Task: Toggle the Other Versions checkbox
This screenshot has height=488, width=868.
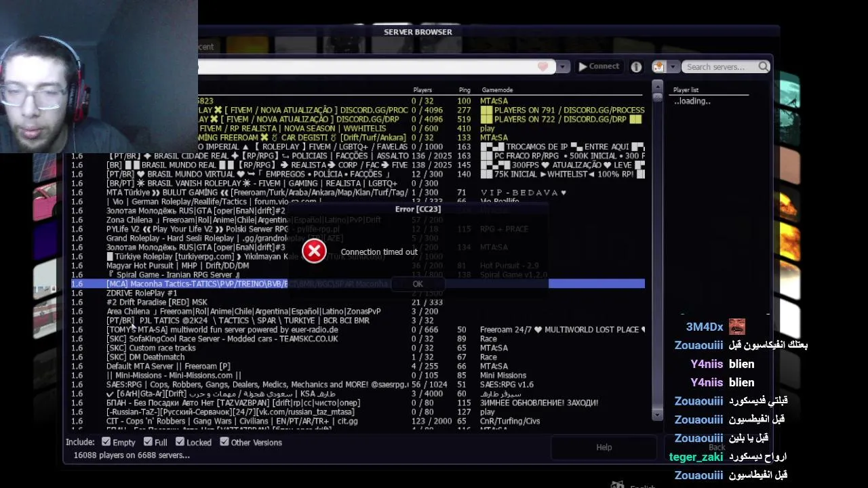Action: [x=224, y=441]
